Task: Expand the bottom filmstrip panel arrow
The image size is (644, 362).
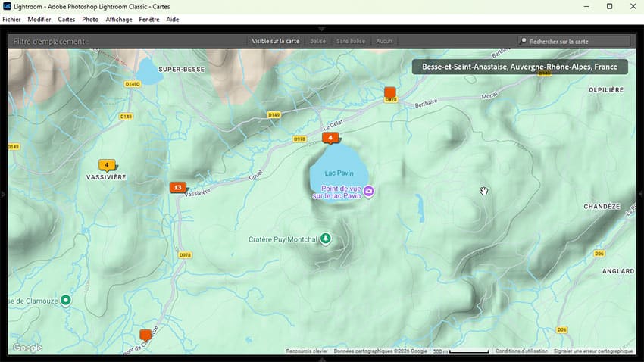Action: (x=322, y=359)
